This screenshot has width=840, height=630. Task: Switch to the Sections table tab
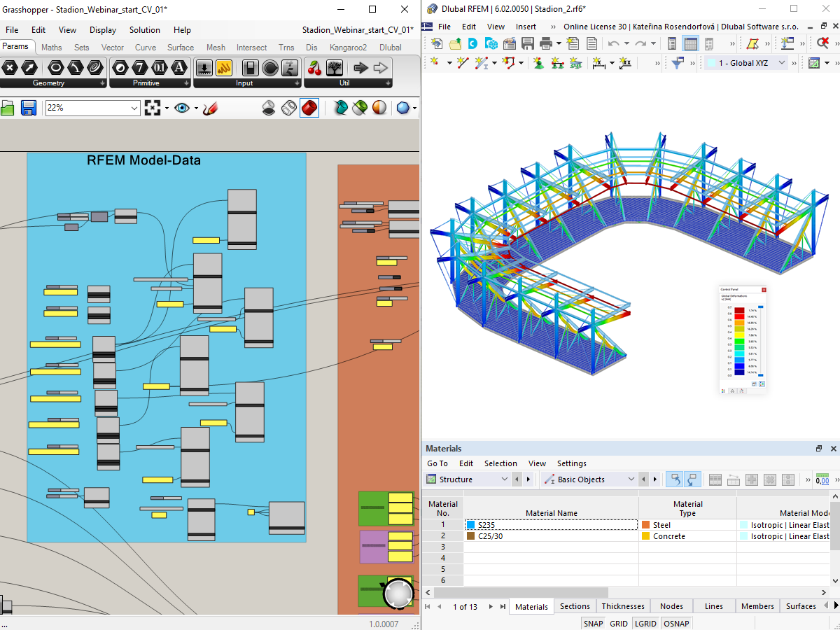pos(575,606)
